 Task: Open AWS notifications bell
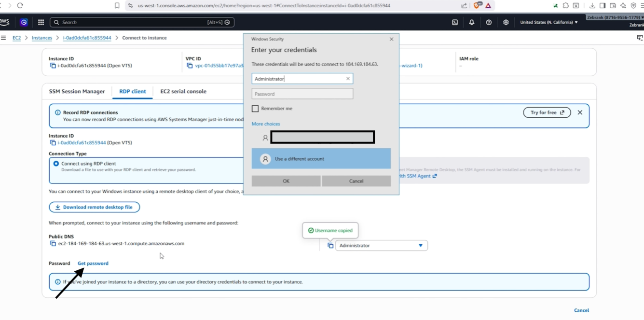(472, 22)
